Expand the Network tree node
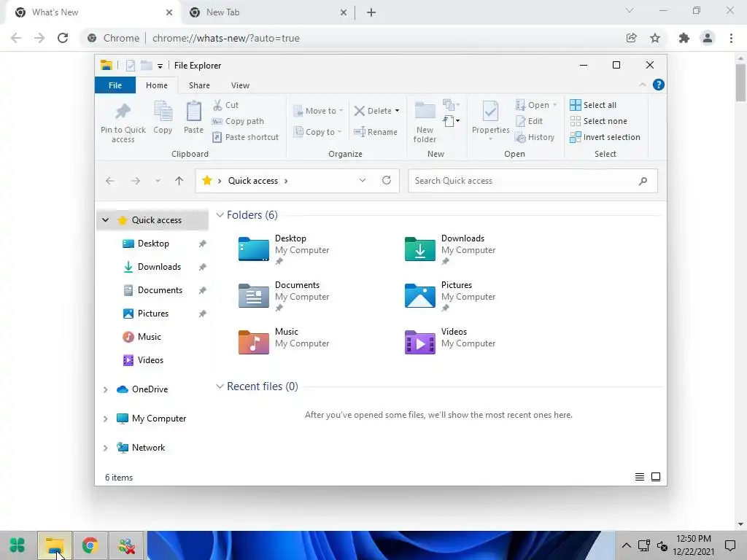 105,448
